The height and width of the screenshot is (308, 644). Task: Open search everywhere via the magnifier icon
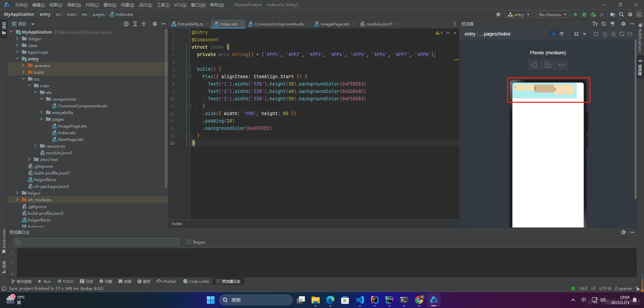click(622, 14)
